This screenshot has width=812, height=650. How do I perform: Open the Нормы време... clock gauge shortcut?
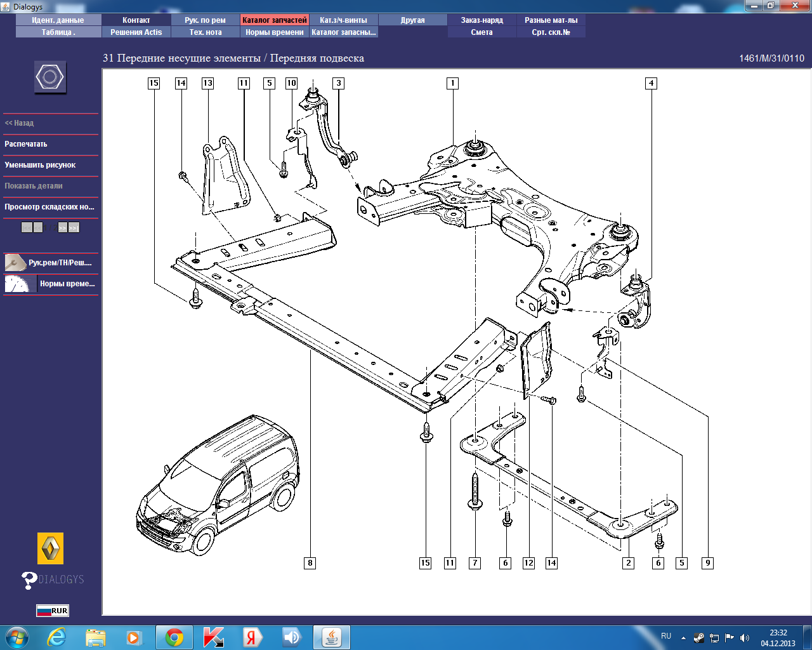51,284
